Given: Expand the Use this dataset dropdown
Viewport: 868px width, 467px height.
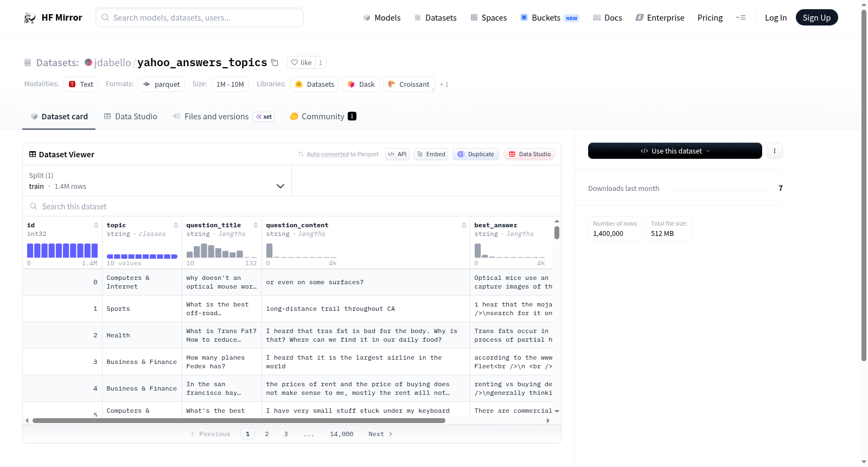Looking at the screenshot, I should [675, 151].
